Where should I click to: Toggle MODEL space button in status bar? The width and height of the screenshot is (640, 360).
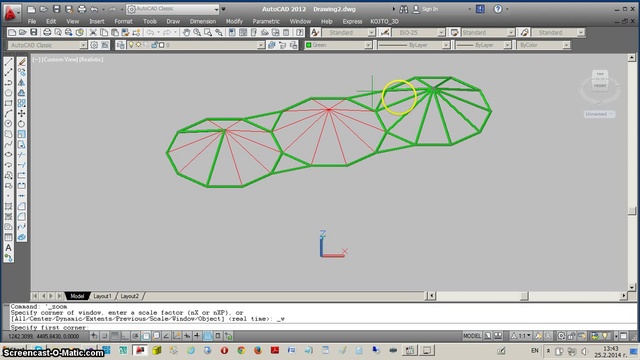tap(472, 336)
